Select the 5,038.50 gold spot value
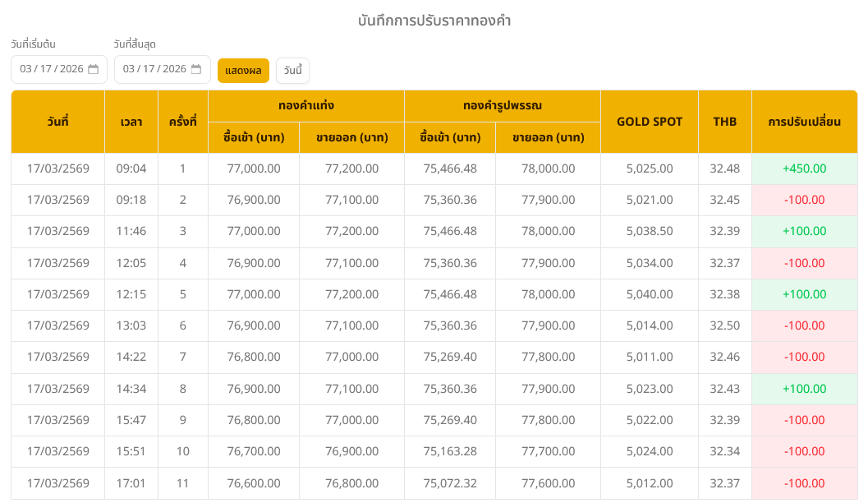This screenshot has height=503, width=868. [x=650, y=231]
